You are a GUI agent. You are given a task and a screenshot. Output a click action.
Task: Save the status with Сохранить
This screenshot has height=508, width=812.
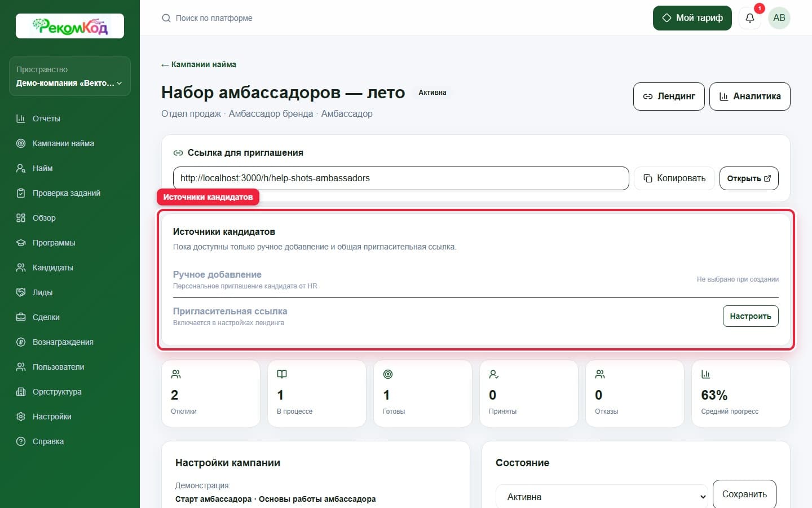pos(744,494)
